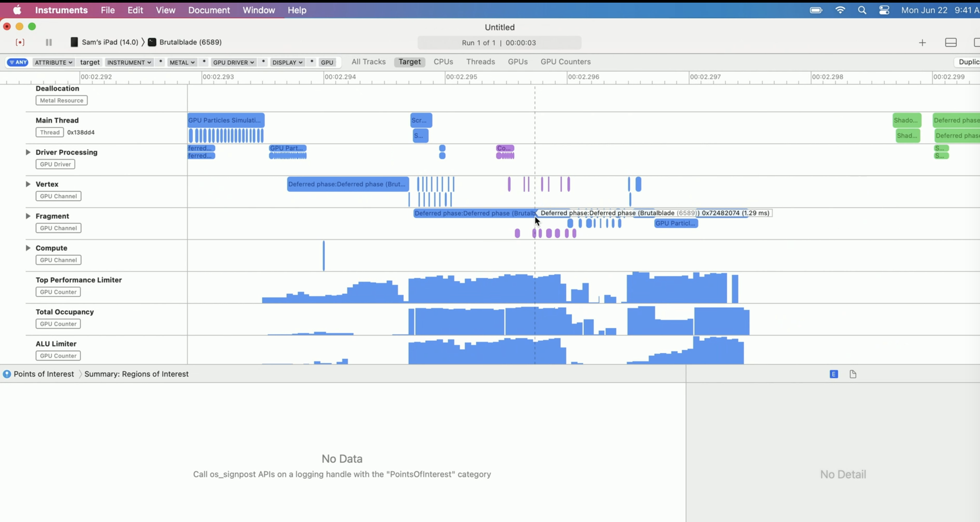Switch to the GPU Counters tab
This screenshot has width=980, height=522.
point(565,62)
